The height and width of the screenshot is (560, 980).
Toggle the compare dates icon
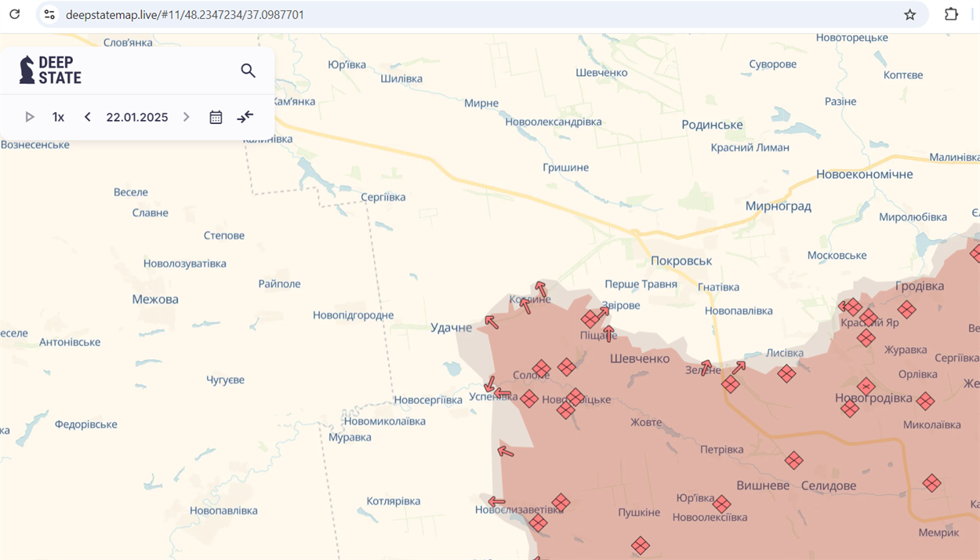click(245, 117)
